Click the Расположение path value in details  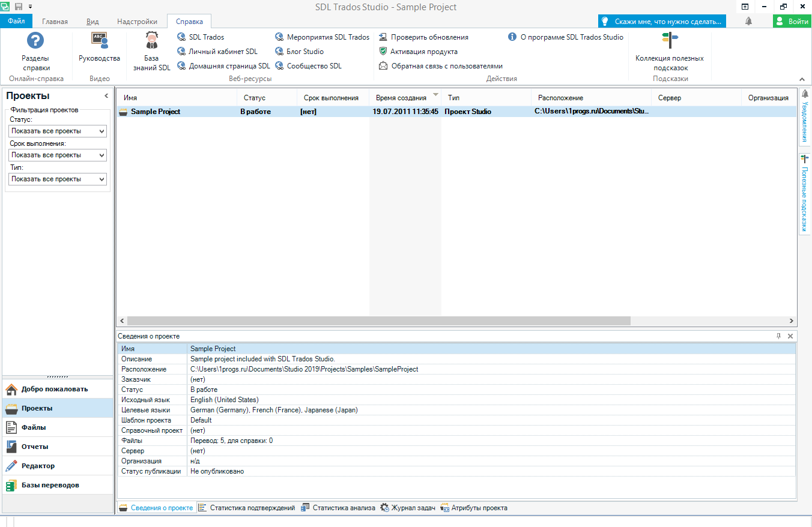(304, 369)
